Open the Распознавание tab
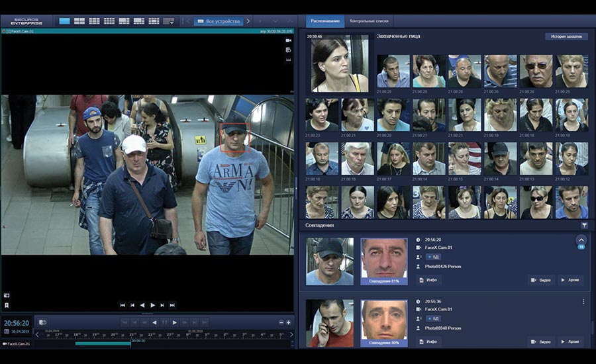Image resolution: width=596 pixels, height=364 pixels. click(326, 21)
